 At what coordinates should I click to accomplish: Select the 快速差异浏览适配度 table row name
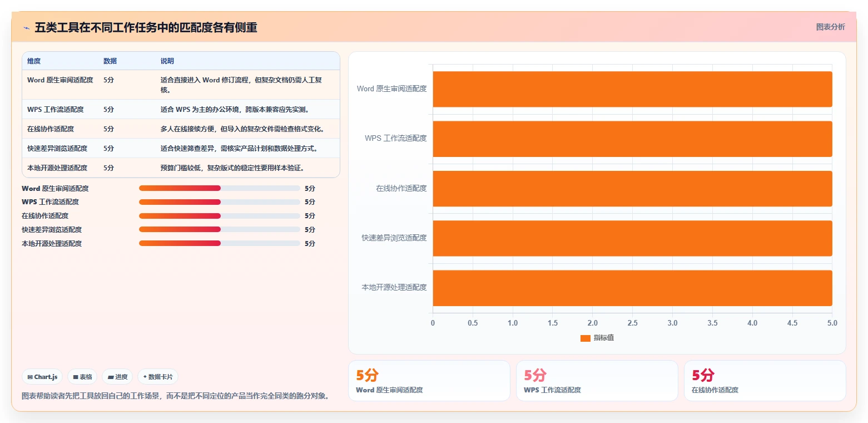57,149
